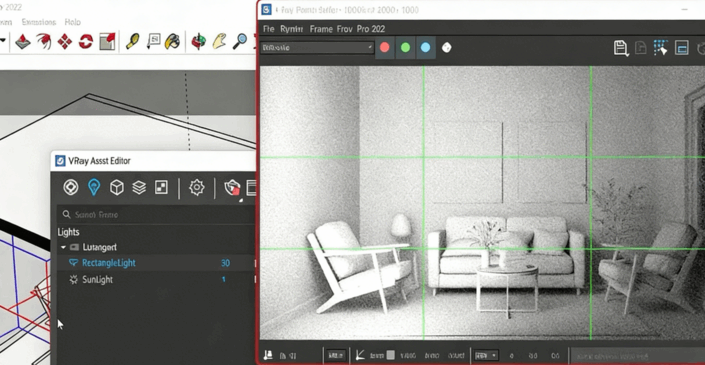Open the geometry cube tab in Asset Editor
Image resolution: width=705 pixels, height=365 pixels.
117,187
